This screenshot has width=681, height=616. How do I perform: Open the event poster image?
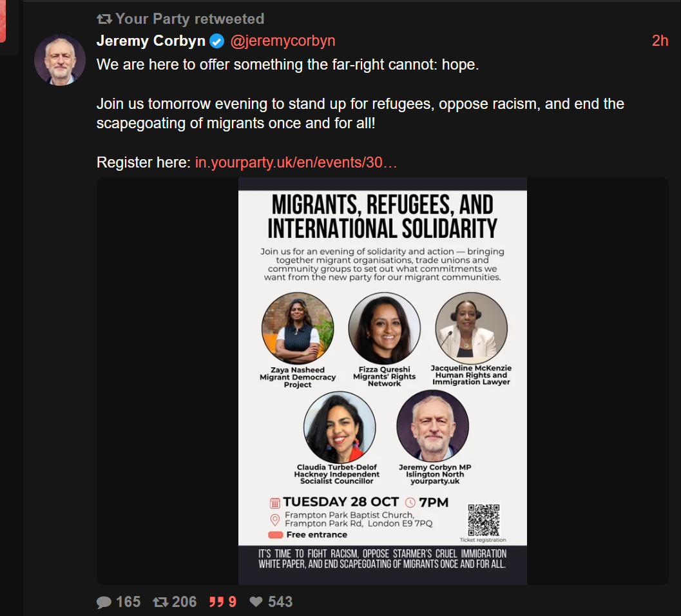pos(382,381)
